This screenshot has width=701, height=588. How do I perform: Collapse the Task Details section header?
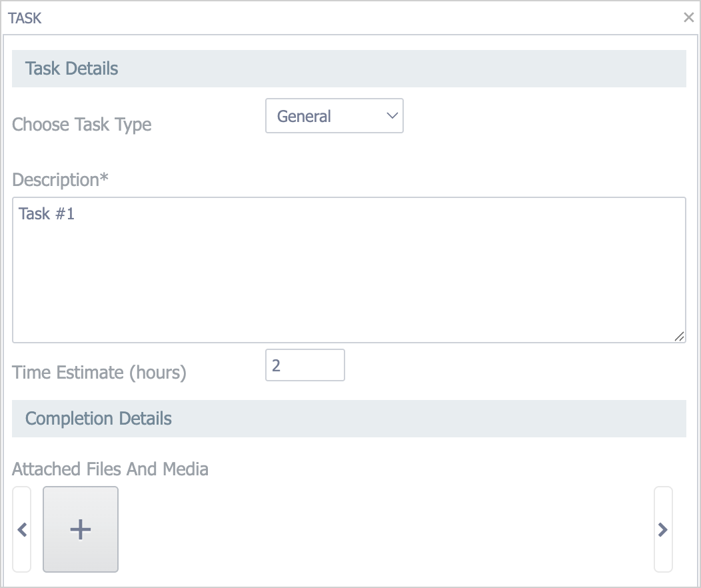point(71,69)
